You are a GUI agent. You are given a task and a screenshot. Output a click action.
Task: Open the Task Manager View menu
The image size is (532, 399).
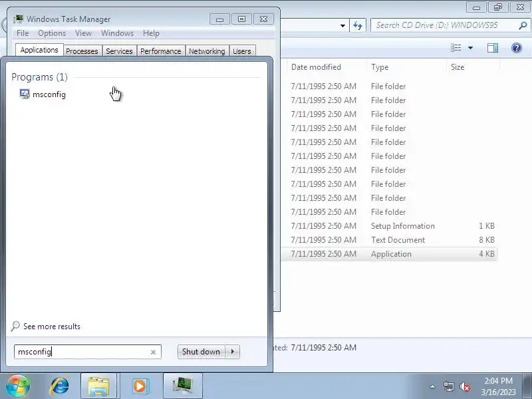coord(84,33)
